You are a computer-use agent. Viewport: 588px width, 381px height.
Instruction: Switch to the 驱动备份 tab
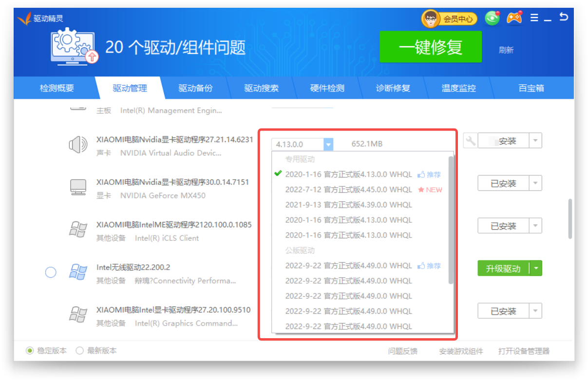coord(195,89)
